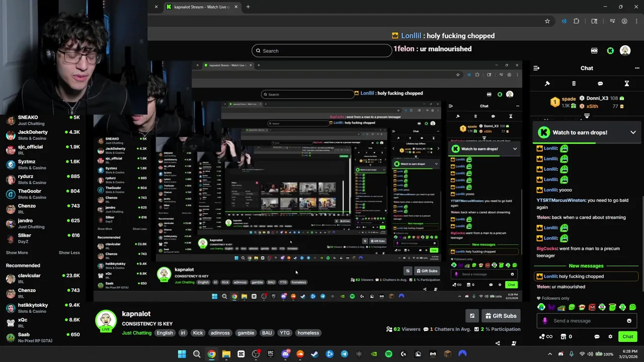
Task: Select the adinross tag
Action: click(x=220, y=333)
